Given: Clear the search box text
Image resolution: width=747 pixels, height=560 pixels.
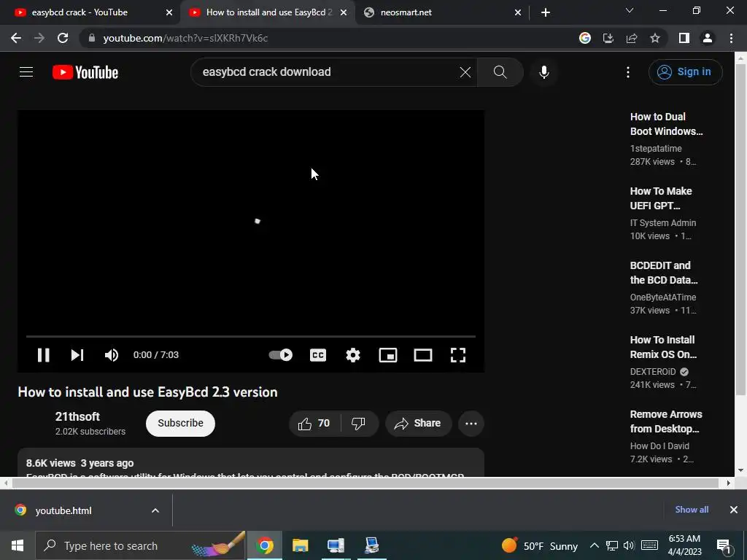Looking at the screenshot, I should [465, 72].
